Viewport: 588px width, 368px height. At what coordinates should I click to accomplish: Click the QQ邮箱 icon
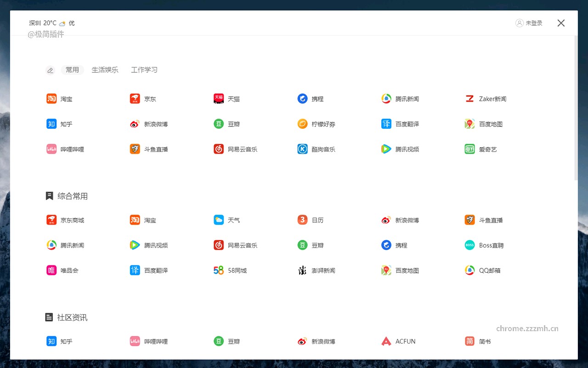(x=469, y=270)
